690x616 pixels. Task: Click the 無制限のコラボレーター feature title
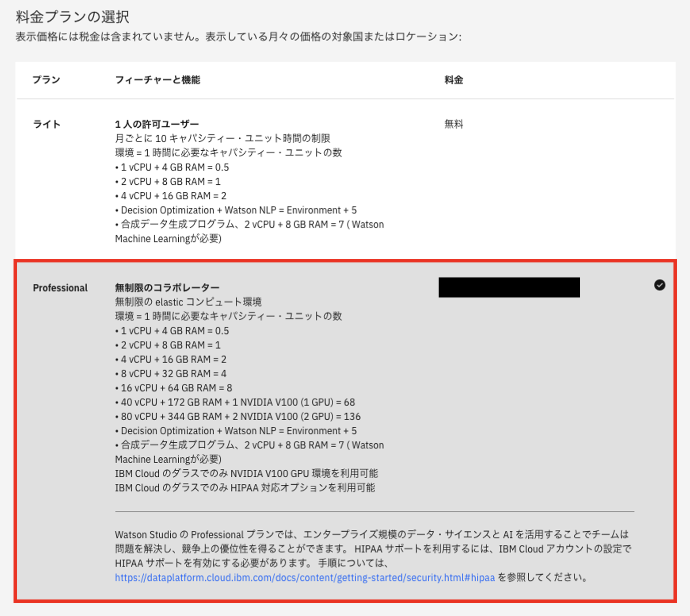[x=167, y=287]
